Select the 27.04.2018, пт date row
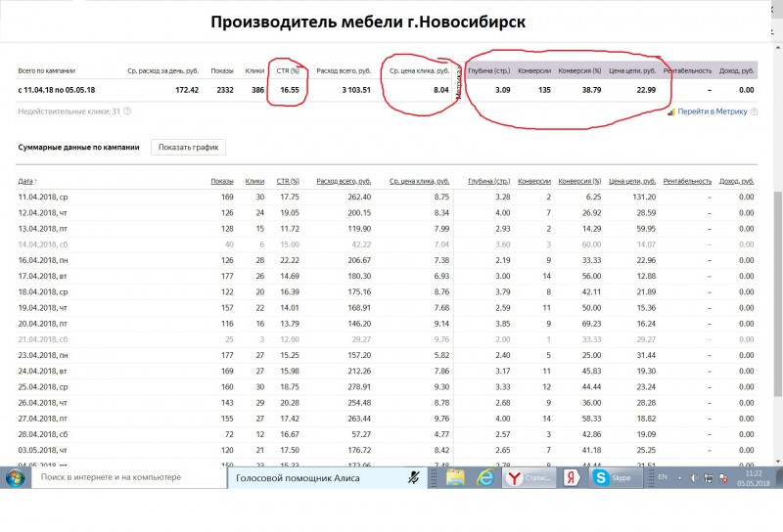783x532 pixels. [387, 419]
